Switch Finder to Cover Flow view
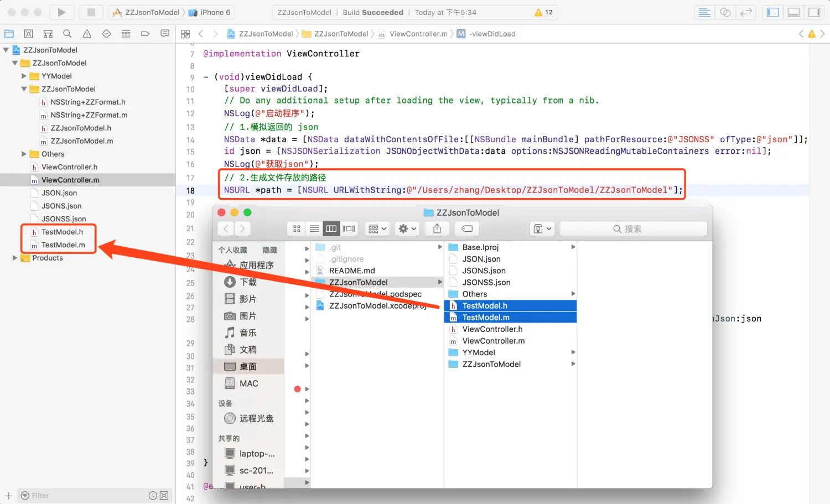 pyautogui.click(x=349, y=228)
